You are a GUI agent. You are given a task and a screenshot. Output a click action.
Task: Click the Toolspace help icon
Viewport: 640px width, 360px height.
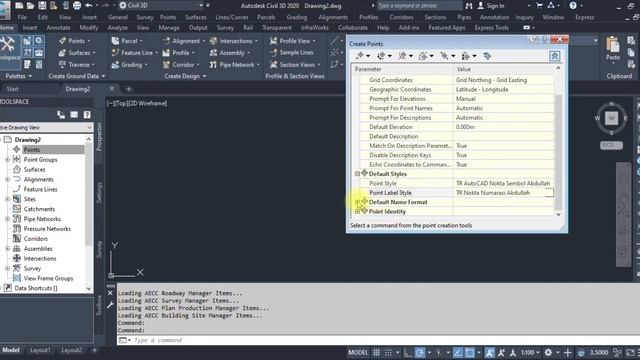[87, 115]
